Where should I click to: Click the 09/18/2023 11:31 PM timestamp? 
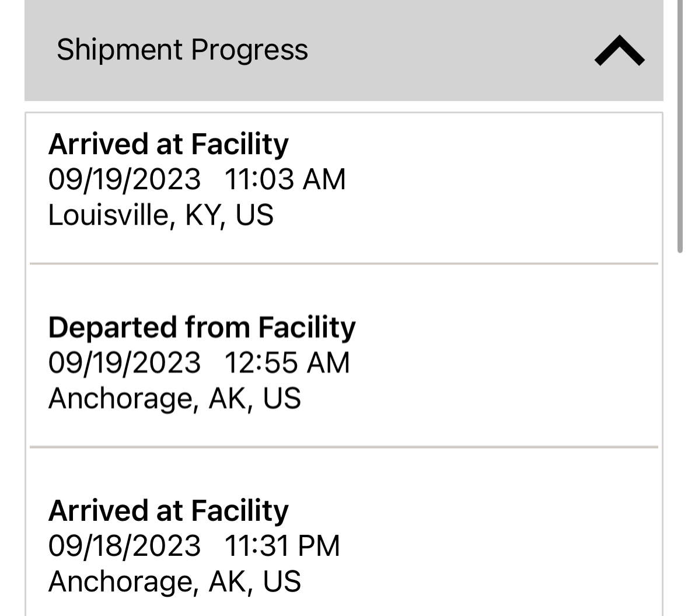194,546
